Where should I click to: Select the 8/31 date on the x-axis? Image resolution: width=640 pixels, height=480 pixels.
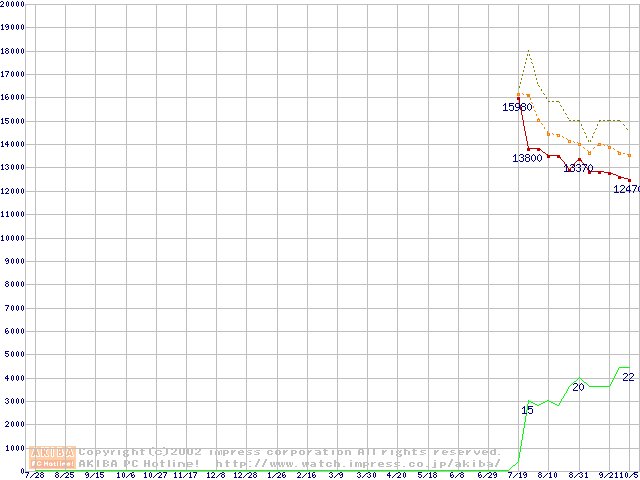pyautogui.click(x=577, y=475)
